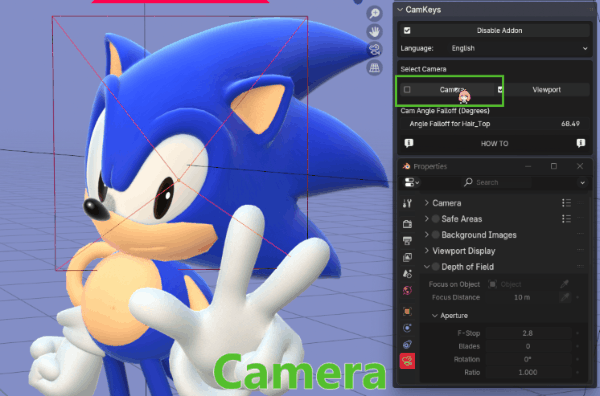Click the HOW TO button

pyautogui.click(x=494, y=143)
